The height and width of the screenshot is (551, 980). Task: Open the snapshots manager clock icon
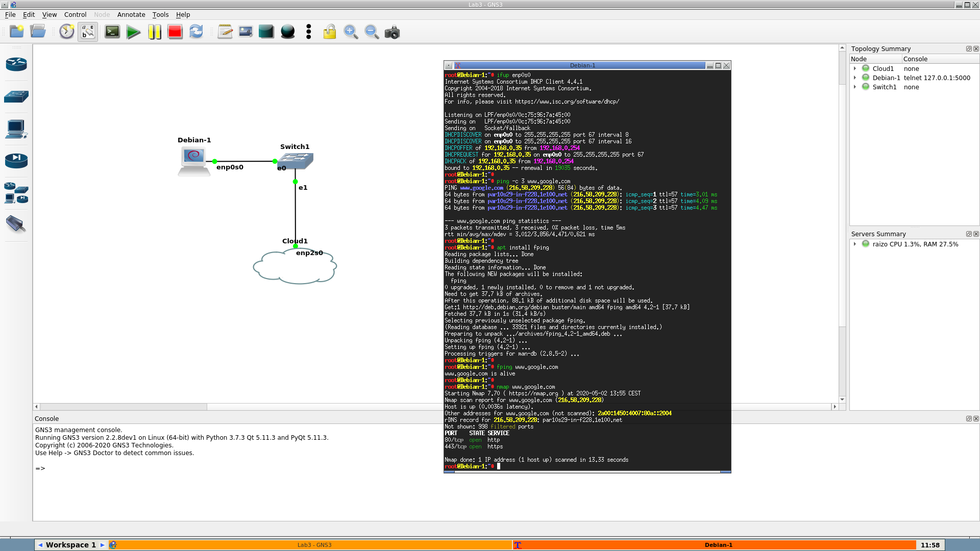coord(66,32)
